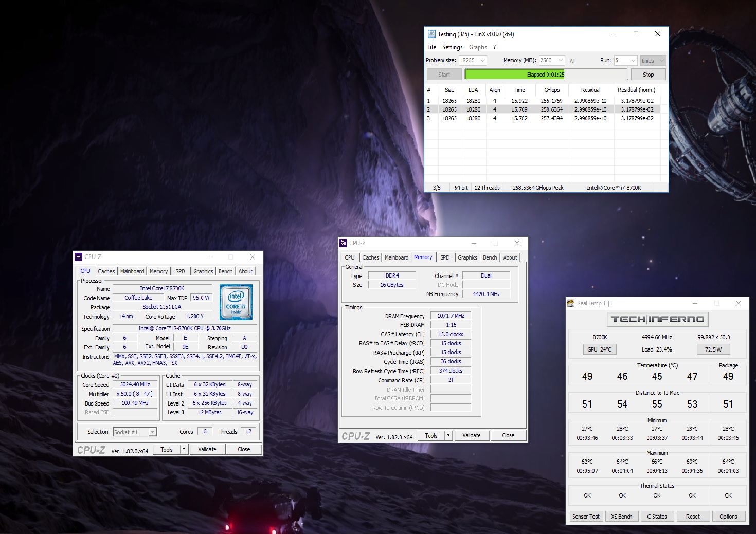Run the Sensor Test in RealTemp

[586, 517]
